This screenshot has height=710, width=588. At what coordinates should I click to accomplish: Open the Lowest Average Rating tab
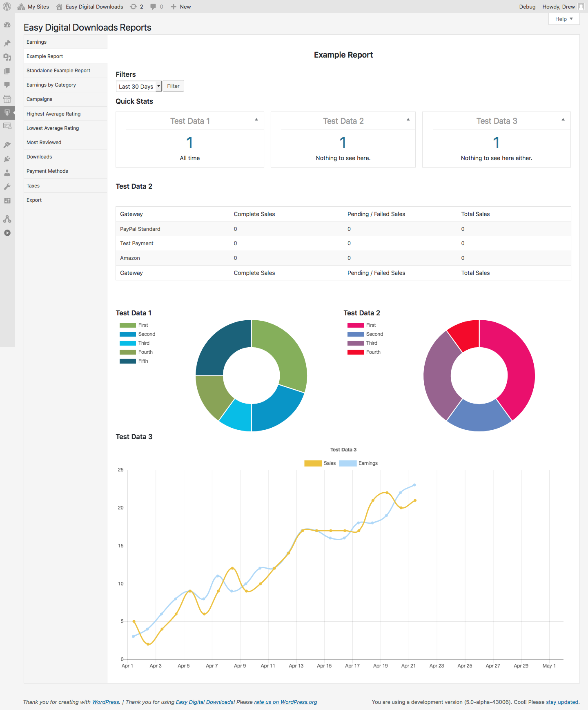65,128
